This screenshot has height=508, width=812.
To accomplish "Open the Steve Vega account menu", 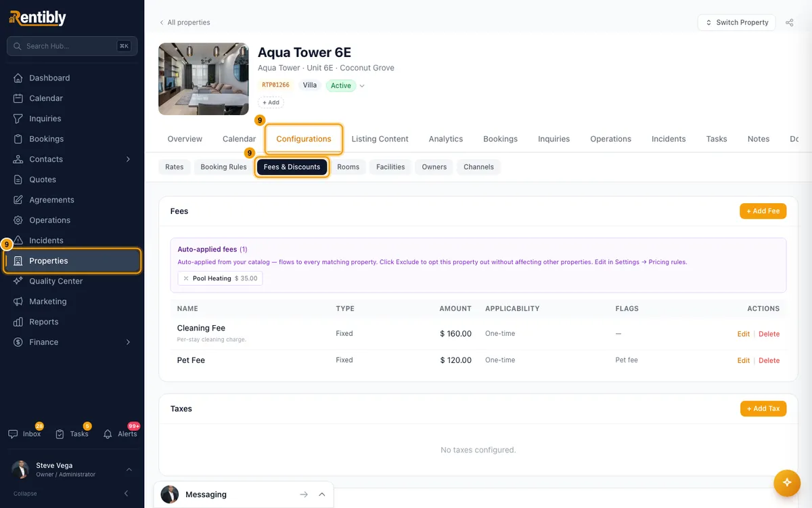I will tap(72, 469).
